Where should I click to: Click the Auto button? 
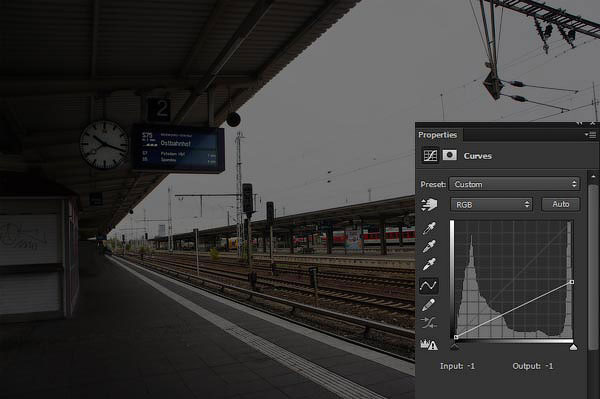561,204
